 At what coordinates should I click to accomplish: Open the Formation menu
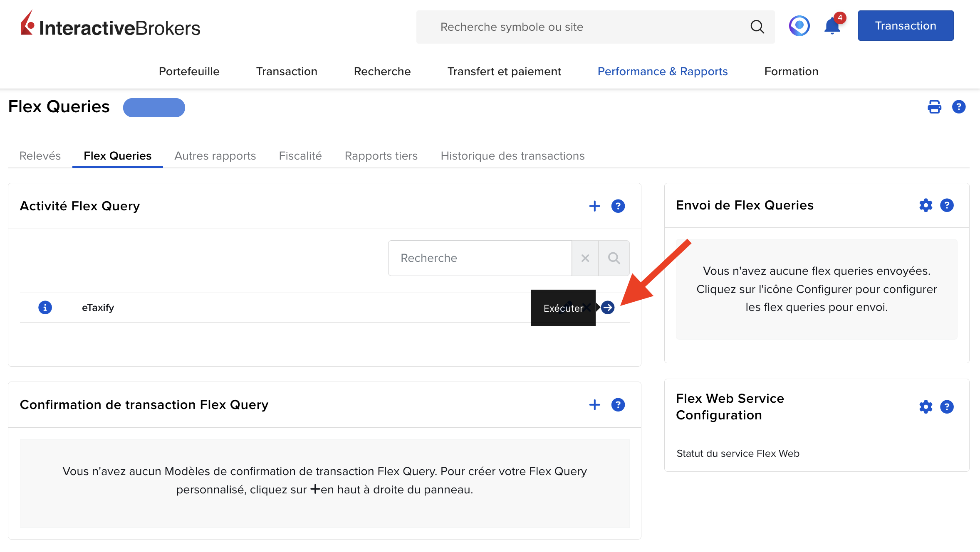coord(791,71)
